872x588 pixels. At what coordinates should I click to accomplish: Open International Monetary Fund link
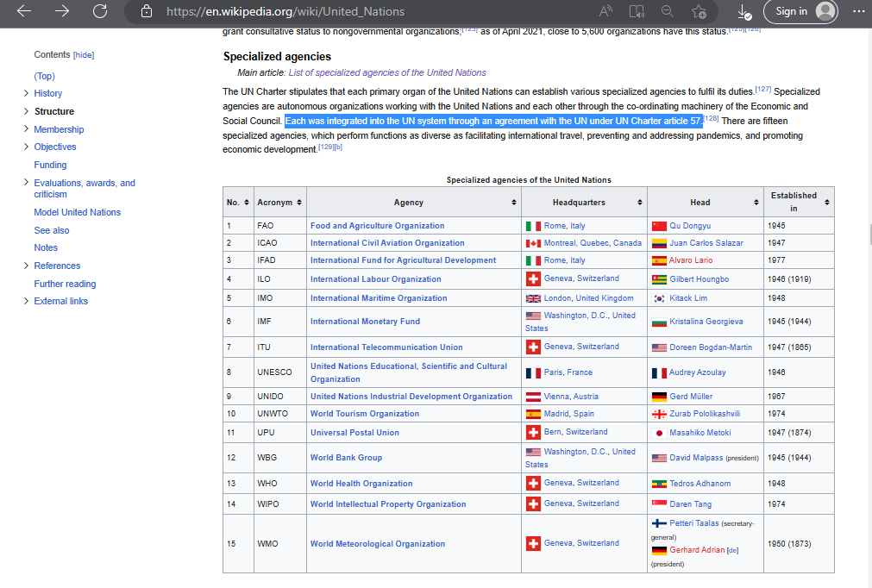coord(365,322)
